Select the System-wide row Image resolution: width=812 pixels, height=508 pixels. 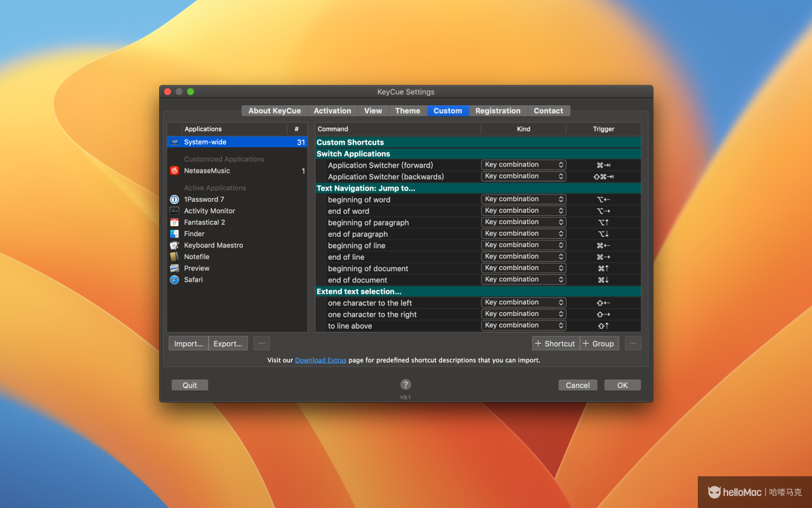pos(237,142)
